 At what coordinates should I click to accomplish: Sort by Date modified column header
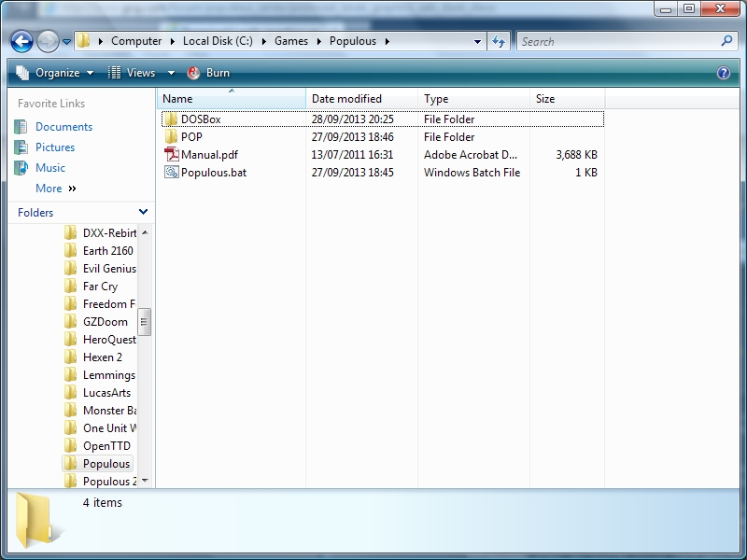point(361,99)
